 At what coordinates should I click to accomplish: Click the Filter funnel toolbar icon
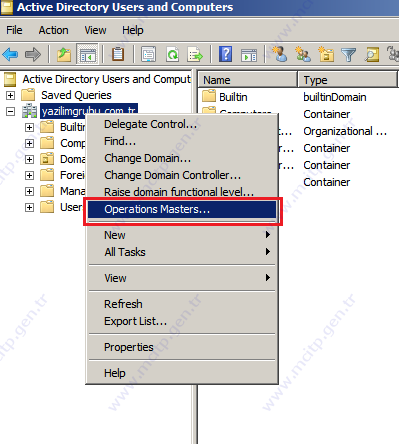(349, 55)
